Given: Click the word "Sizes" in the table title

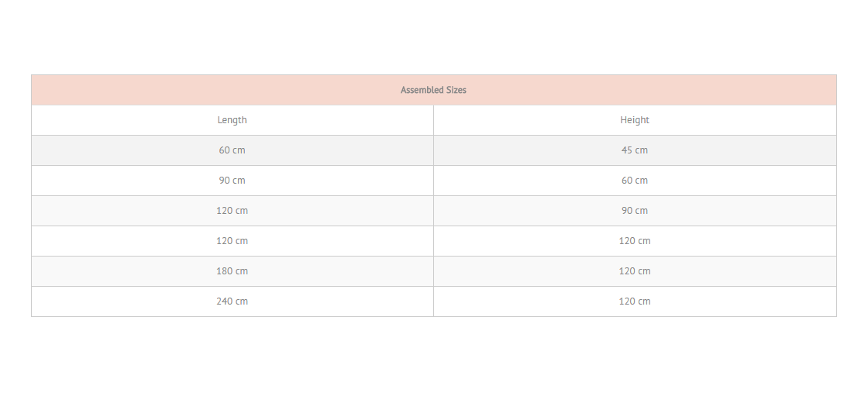Looking at the screenshot, I should point(456,90).
